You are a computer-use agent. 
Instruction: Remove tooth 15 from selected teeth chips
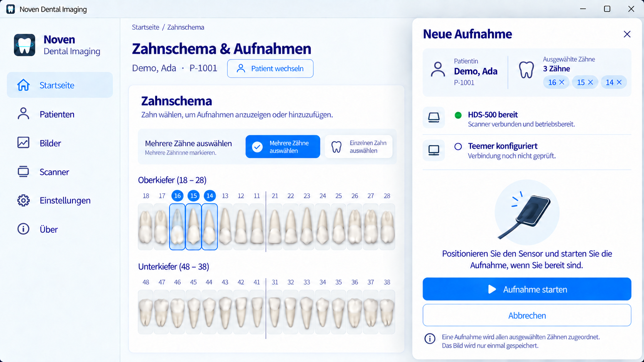pyautogui.click(x=590, y=82)
